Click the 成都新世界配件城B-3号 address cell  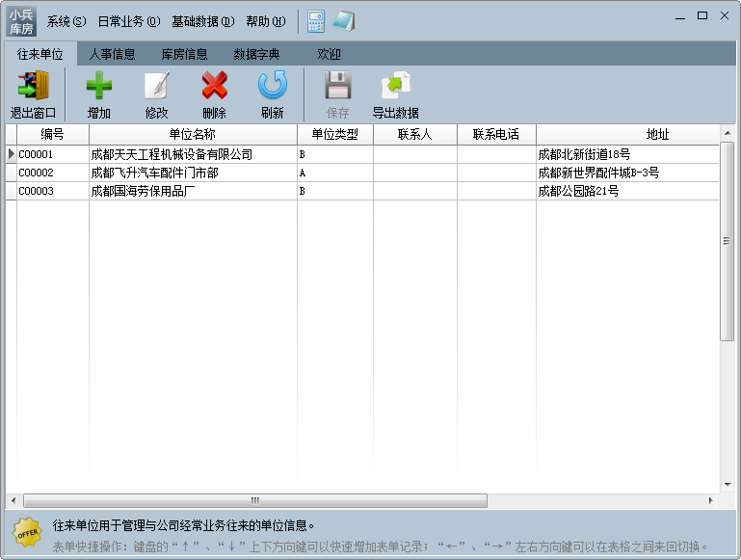point(627,173)
